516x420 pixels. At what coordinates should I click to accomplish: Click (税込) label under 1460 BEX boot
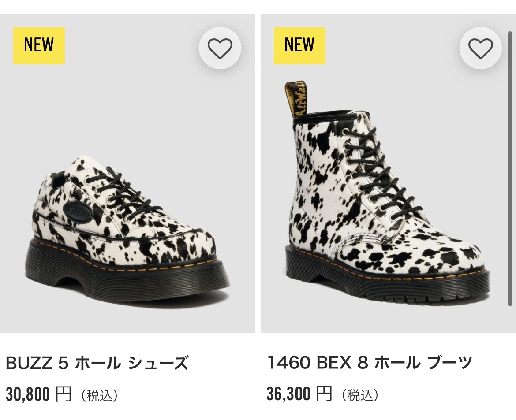click(360, 395)
